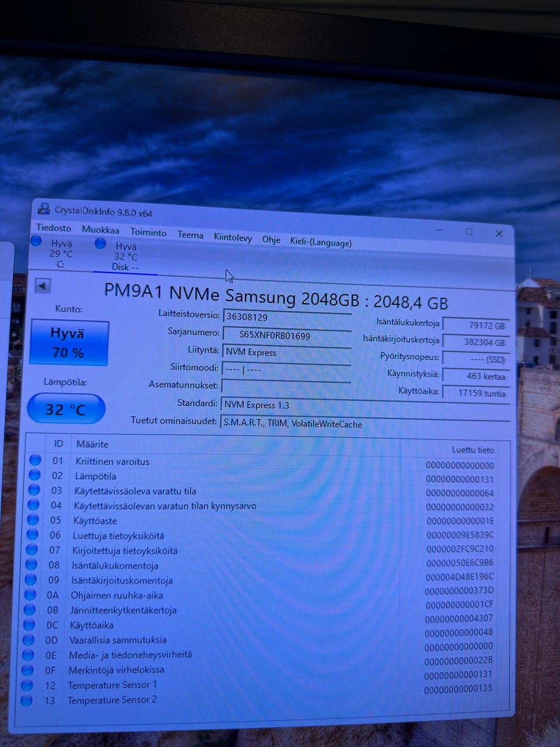Image resolution: width=560 pixels, height=747 pixels.
Task: Click the Liityntä field NVM Express
Action: point(286,352)
